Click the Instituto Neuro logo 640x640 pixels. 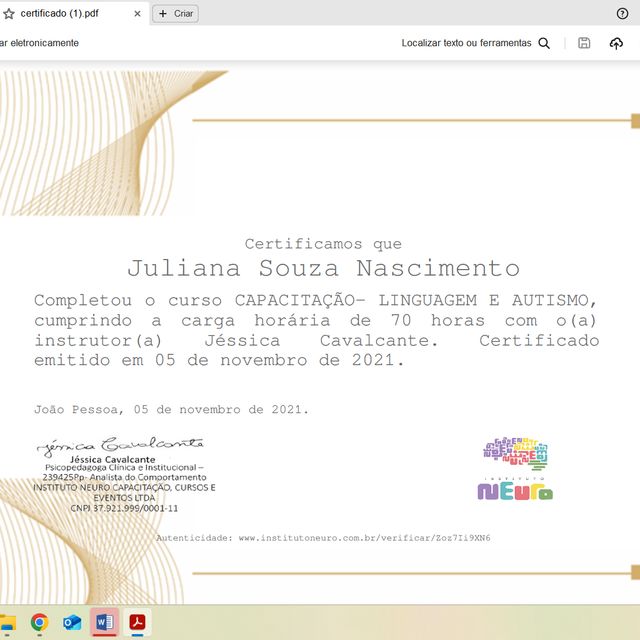tap(515, 469)
